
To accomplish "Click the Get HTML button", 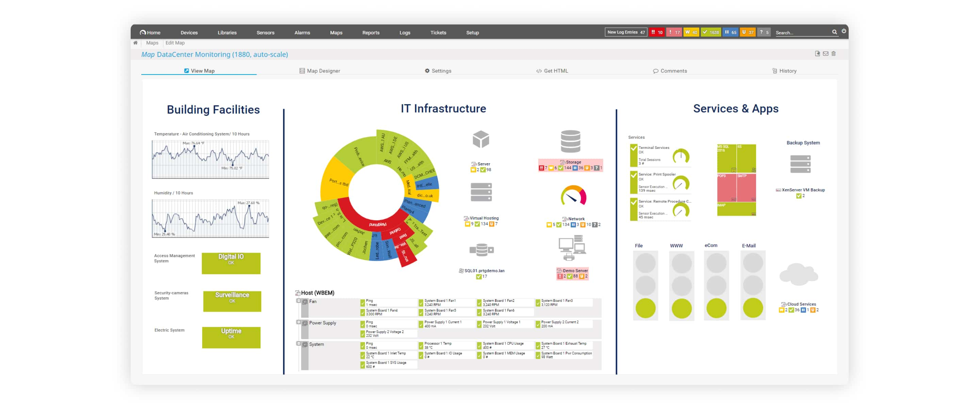I will pyautogui.click(x=553, y=71).
